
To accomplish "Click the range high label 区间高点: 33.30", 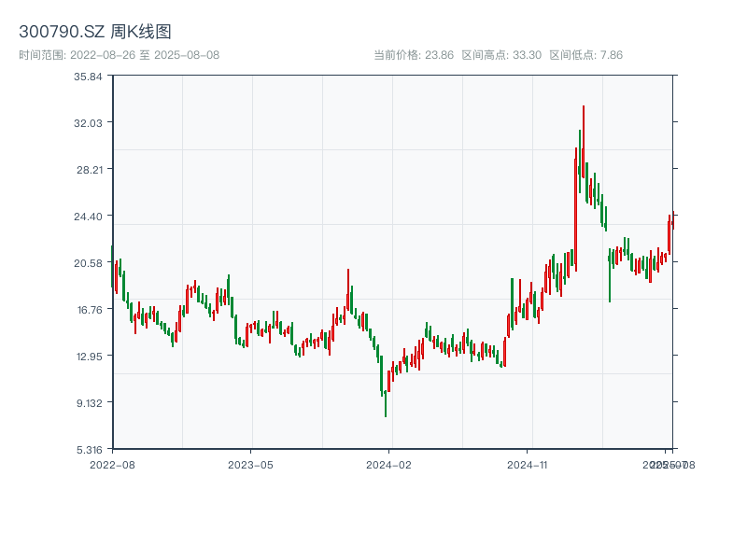I will (x=501, y=55).
